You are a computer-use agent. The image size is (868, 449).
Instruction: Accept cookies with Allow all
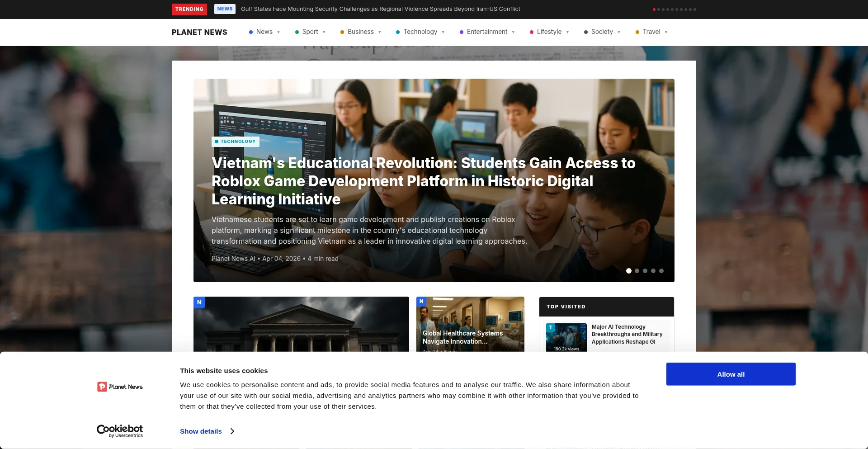click(x=731, y=374)
